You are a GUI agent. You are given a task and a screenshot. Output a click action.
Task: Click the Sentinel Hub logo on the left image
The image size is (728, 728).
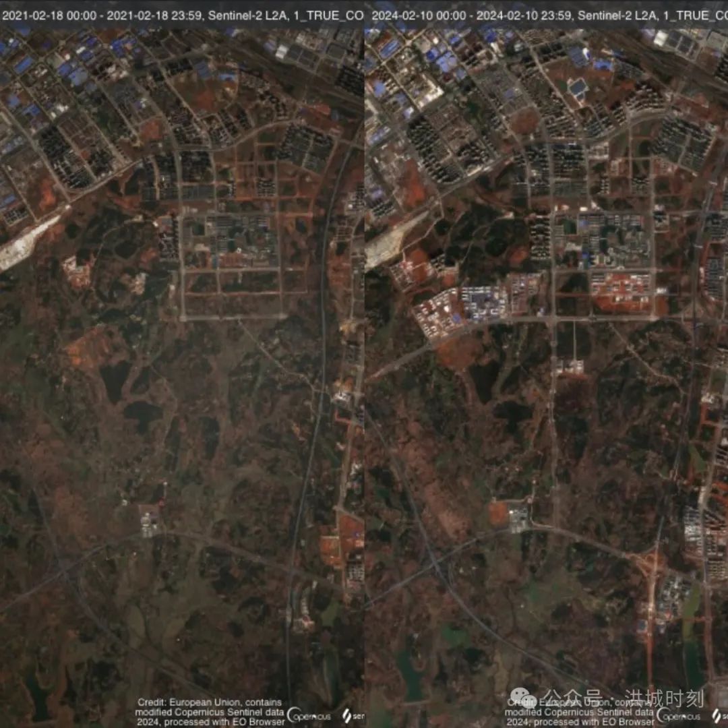click(x=353, y=715)
